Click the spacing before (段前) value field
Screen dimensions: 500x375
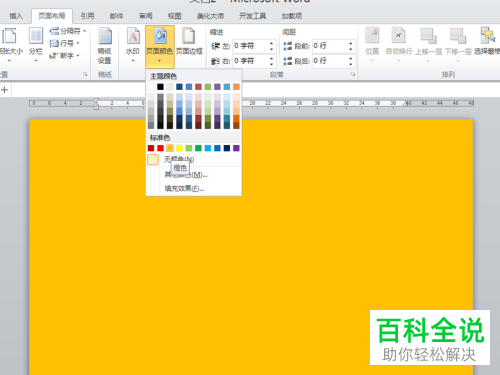click(x=330, y=46)
